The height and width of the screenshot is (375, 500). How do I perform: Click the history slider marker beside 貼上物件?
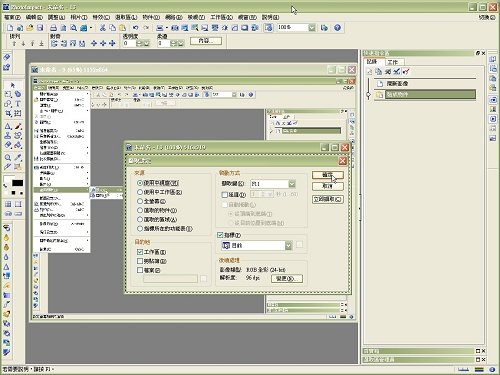[368, 95]
